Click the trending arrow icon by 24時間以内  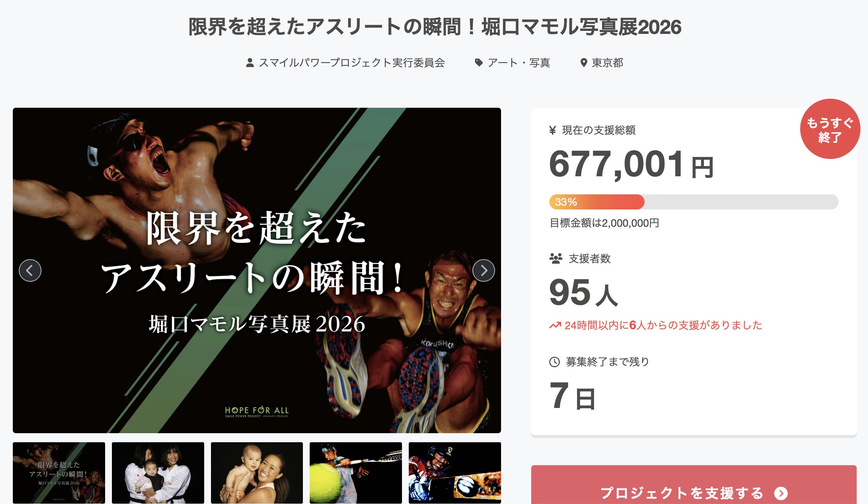555,325
